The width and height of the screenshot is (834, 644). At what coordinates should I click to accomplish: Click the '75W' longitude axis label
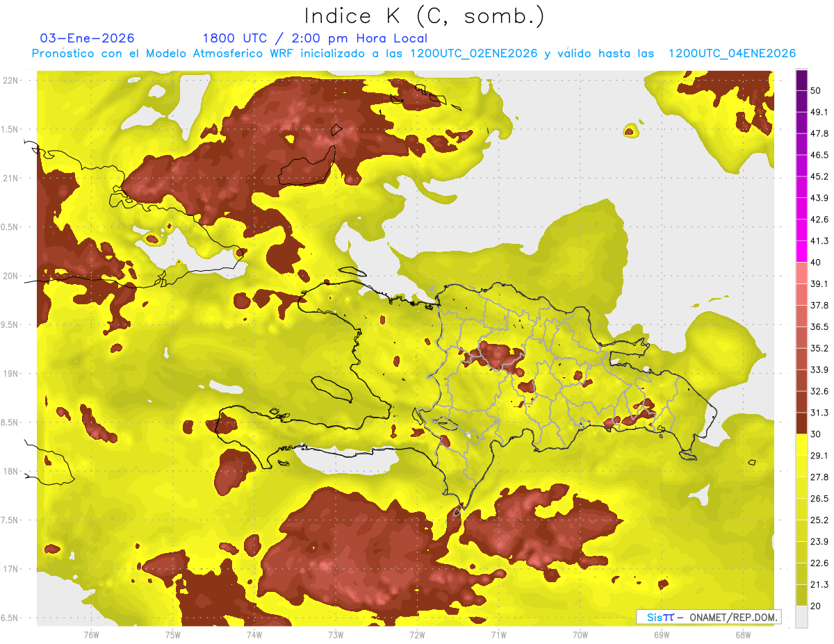click(172, 634)
